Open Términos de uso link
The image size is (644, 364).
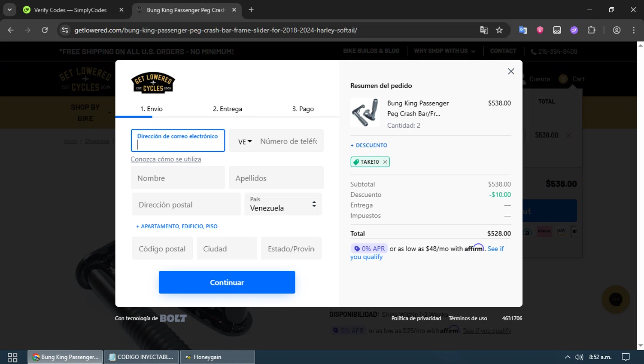[x=468, y=318]
